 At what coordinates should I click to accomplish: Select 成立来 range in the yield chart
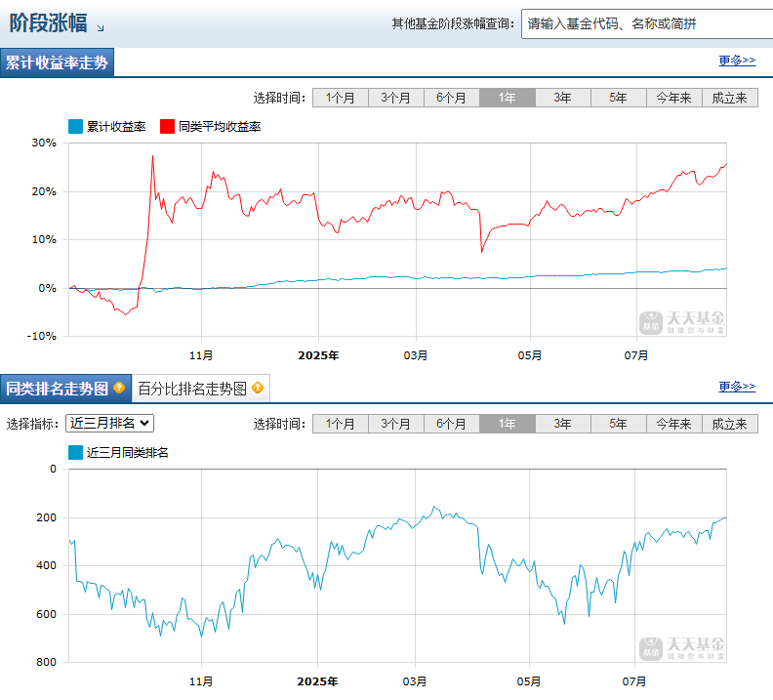[730, 98]
